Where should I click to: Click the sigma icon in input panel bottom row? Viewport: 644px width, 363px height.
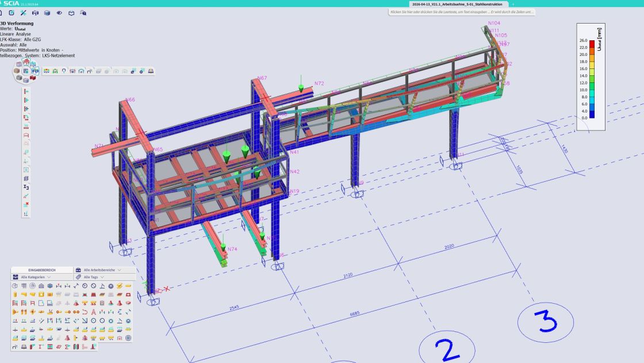(x=67, y=346)
